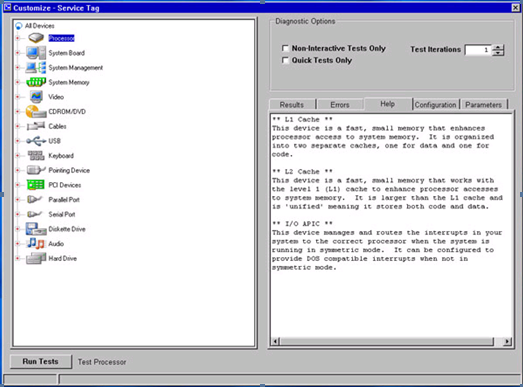Enable Non-Interactive Tests Only checkbox
Image resolution: width=523 pixels, height=387 pixels.
pos(285,48)
